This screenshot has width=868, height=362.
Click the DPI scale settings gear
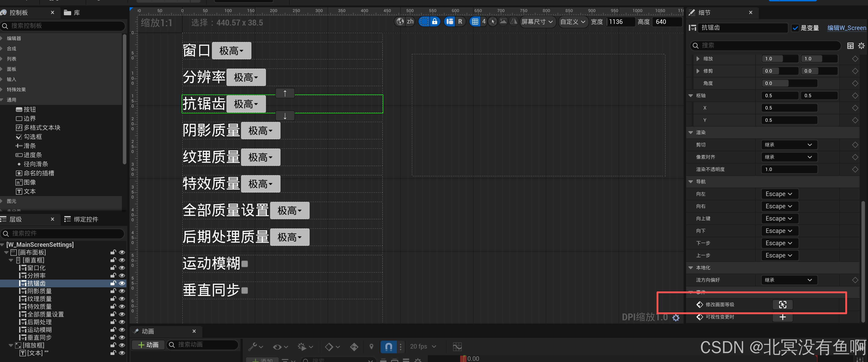(x=676, y=317)
